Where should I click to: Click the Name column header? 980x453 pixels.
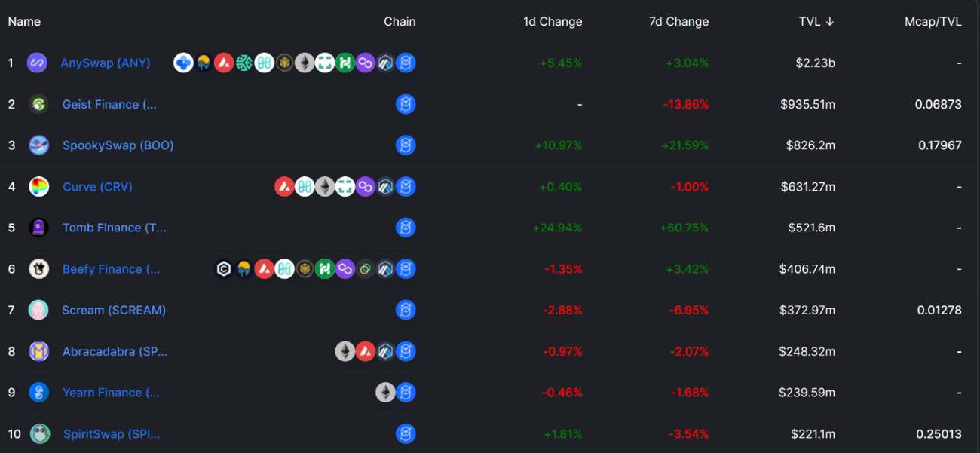click(24, 22)
